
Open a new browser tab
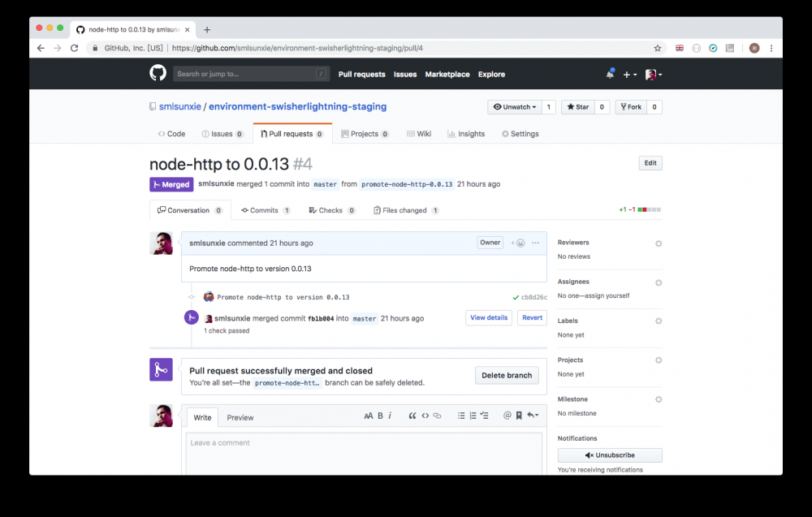207,29
